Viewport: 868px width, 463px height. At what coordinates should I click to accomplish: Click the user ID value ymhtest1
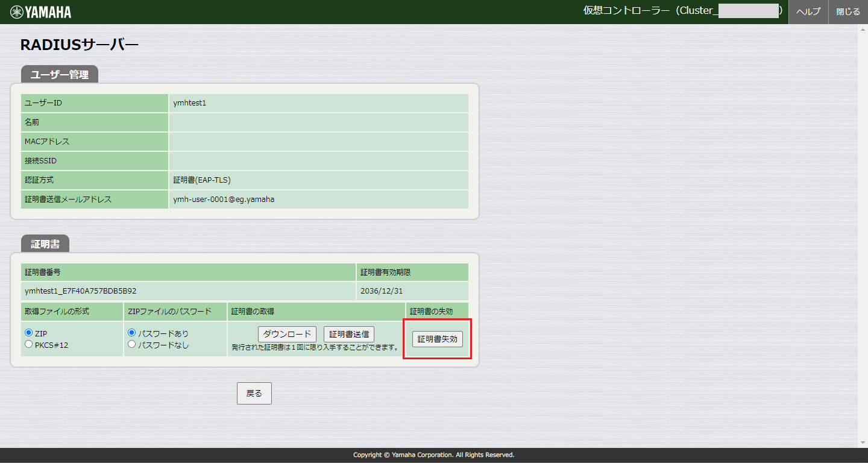coord(189,103)
